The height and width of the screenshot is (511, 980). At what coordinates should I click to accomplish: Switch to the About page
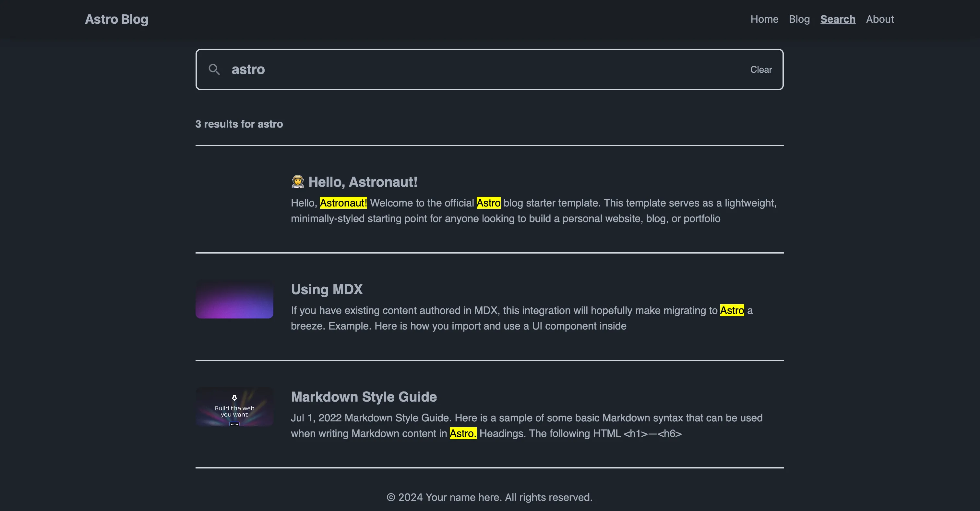[x=880, y=19]
